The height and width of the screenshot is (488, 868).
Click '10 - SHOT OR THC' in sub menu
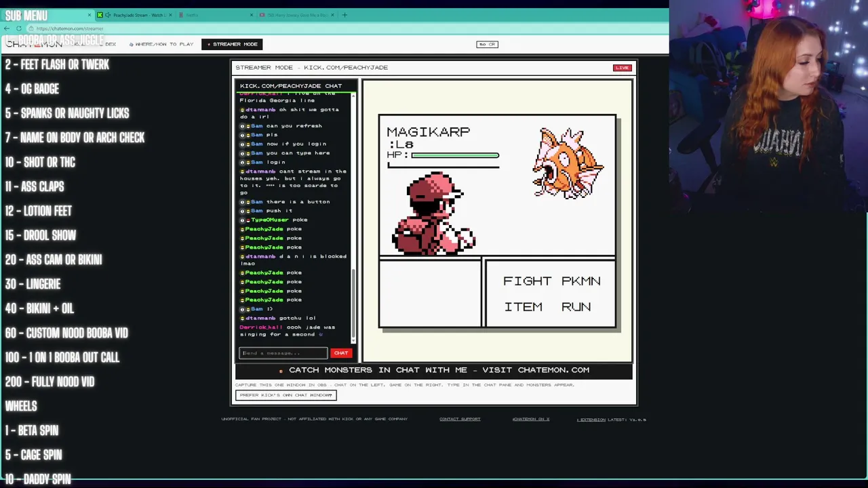pyautogui.click(x=40, y=162)
